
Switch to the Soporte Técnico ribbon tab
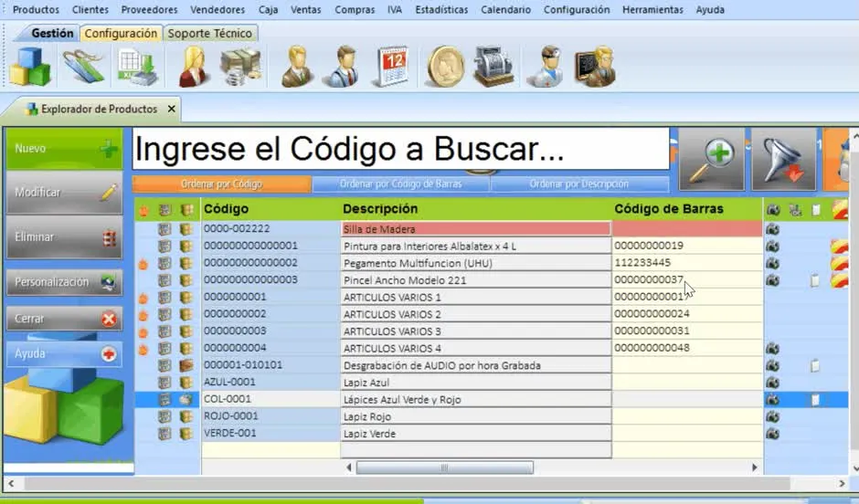point(210,34)
